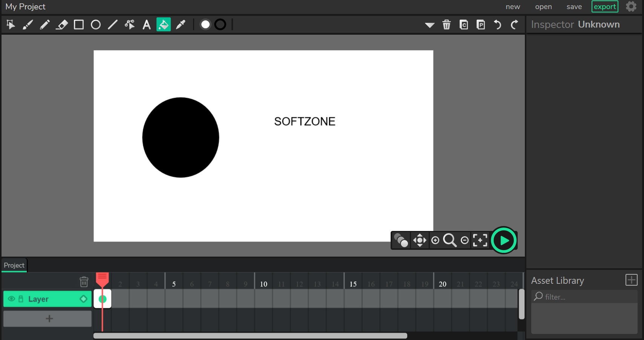Create a new project
The image size is (644, 340).
(x=513, y=7)
